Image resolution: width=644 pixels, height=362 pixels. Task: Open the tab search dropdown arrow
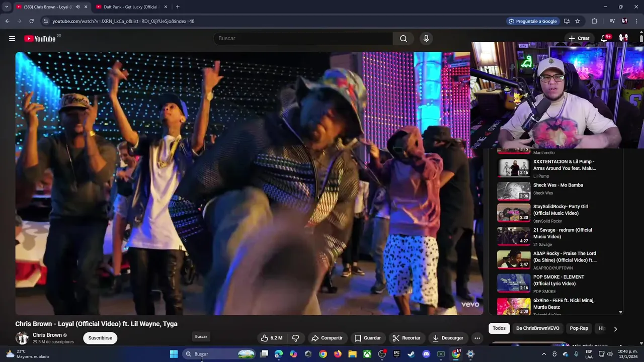[x=7, y=7]
